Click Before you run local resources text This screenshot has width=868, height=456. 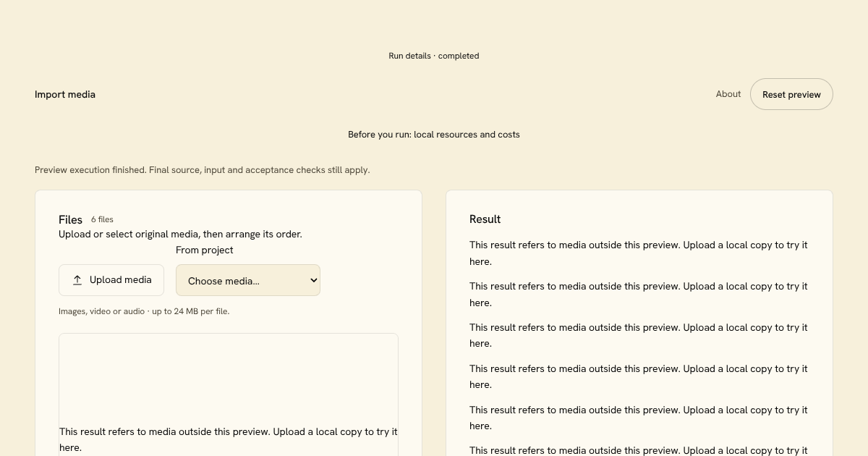[x=434, y=135]
